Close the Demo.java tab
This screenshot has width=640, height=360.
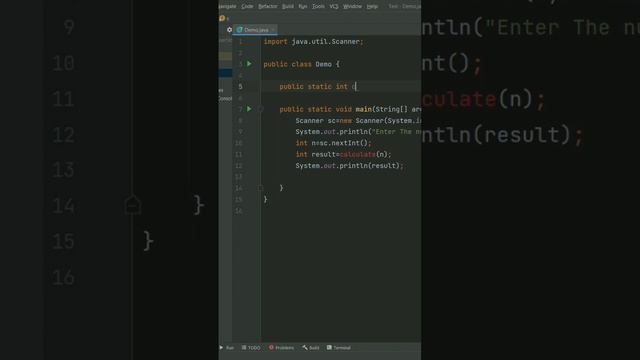(x=273, y=30)
